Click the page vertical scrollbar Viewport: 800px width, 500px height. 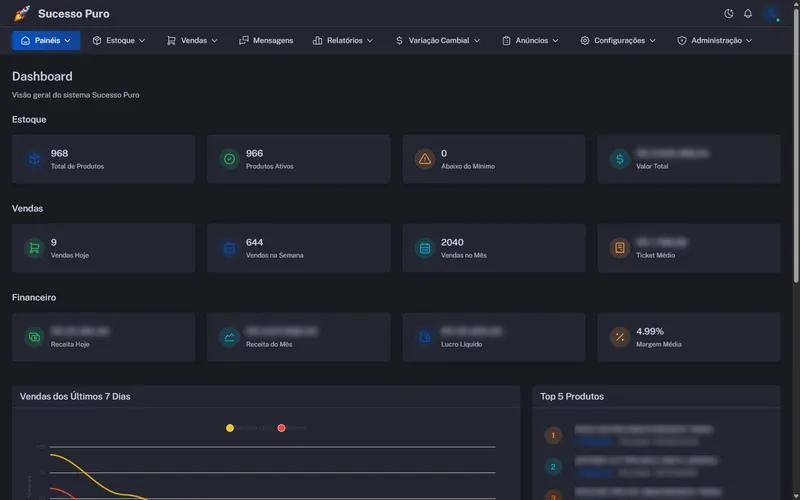point(796,145)
